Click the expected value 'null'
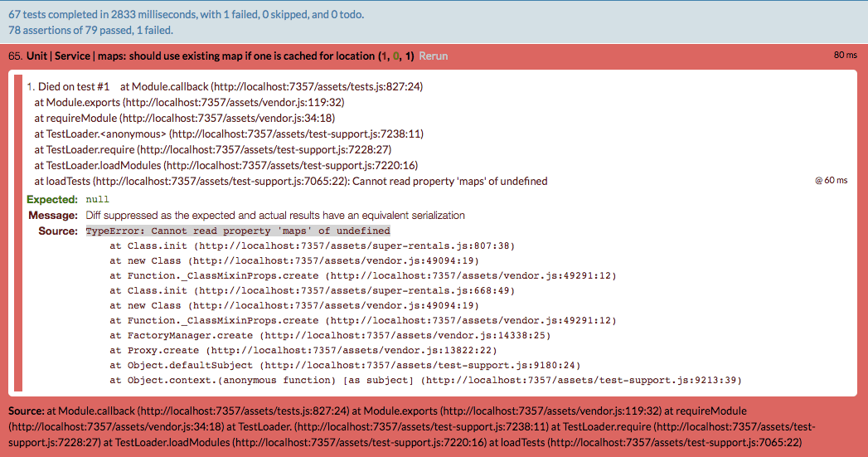The height and width of the screenshot is (457, 868). coord(98,199)
